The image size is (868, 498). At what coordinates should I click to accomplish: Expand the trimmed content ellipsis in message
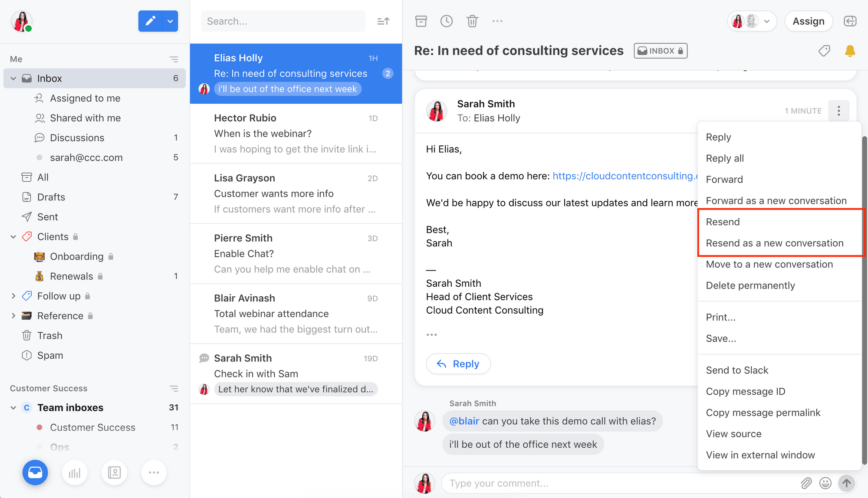click(431, 335)
